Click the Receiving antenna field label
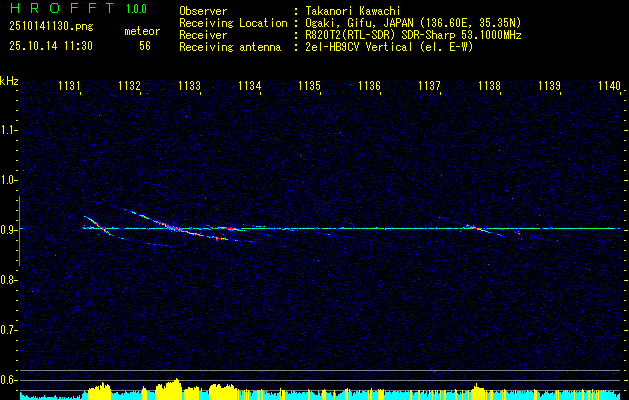Viewport: 629px width, 400px height. pyautogui.click(x=230, y=47)
